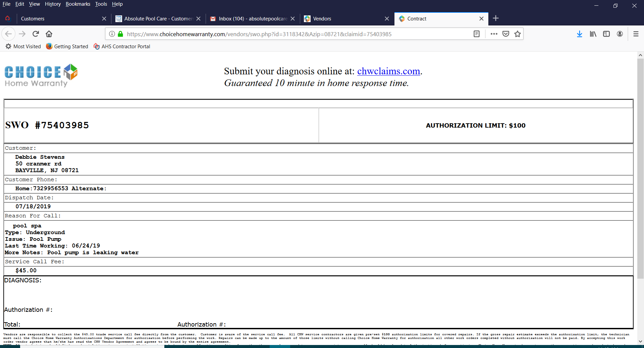This screenshot has height=348, width=644.
Task: Close the Inbox Gmail tab
Action: click(292, 19)
